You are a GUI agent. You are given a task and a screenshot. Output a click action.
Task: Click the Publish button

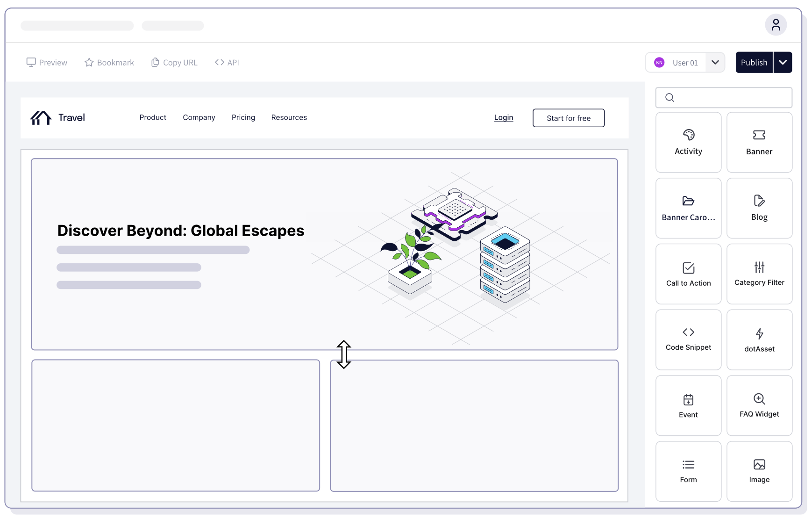[x=754, y=62]
